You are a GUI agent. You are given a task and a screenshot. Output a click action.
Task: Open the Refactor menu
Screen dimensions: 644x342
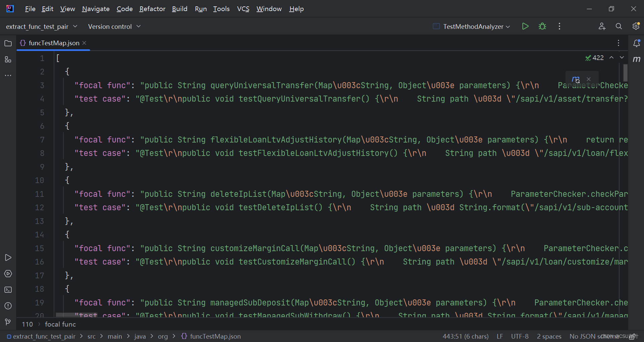pyautogui.click(x=152, y=9)
